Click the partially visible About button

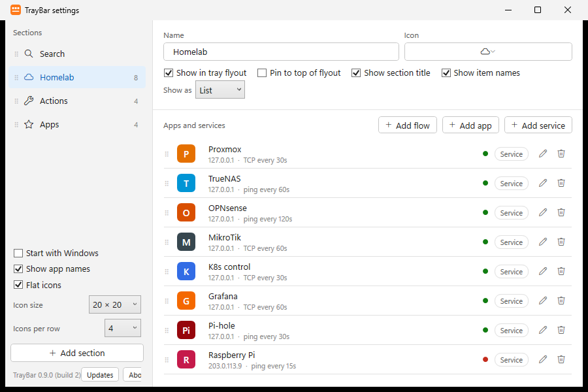tap(133, 375)
